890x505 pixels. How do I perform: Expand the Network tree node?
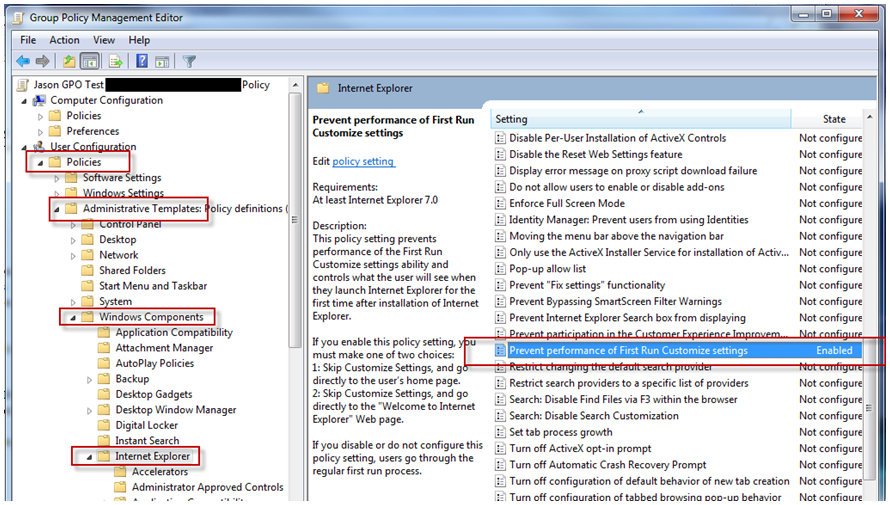tap(73, 255)
